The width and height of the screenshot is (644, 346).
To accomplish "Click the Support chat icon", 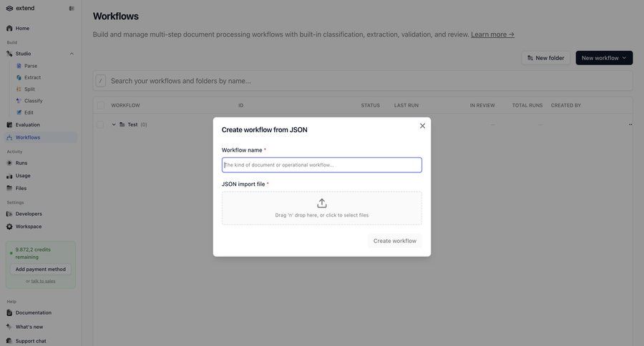I will pyautogui.click(x=9, y=341).
